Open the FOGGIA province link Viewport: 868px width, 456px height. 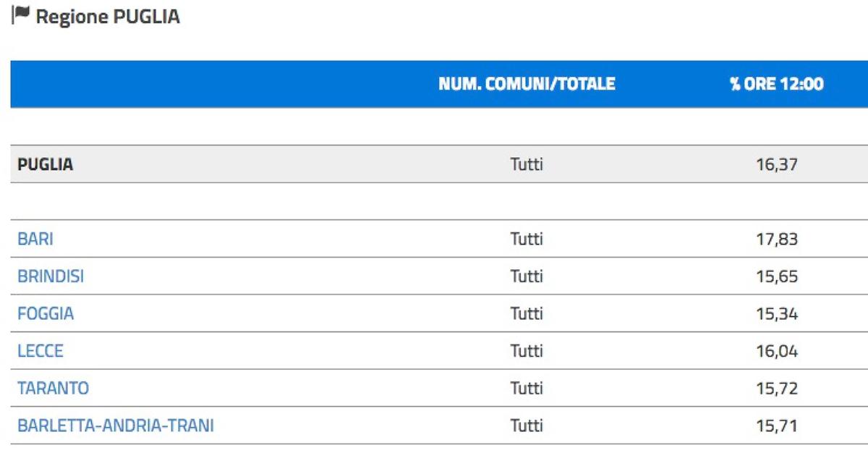(45, 314)
